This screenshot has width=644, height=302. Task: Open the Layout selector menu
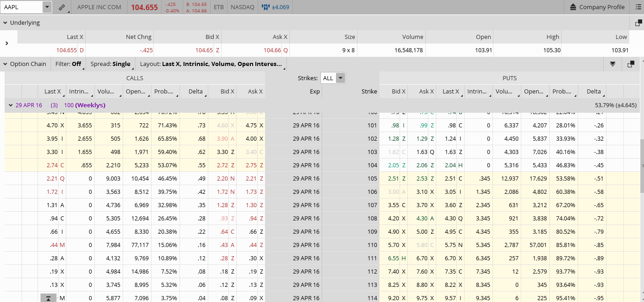tap(211, 64)
